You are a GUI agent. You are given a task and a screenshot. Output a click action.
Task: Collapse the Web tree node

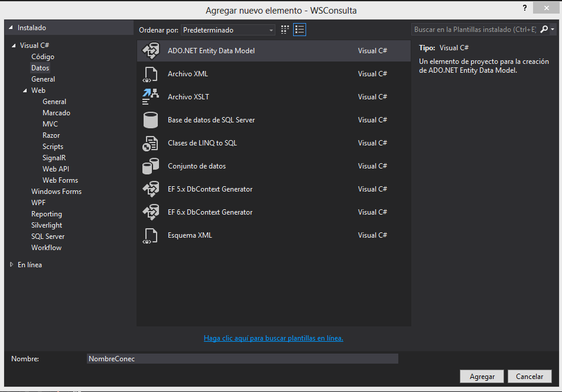(25, 90)
